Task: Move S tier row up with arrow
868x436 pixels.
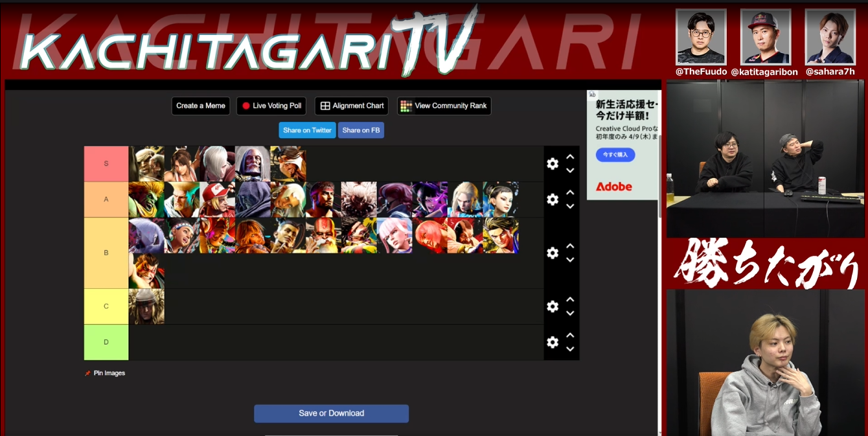Action: coord(570,157)
